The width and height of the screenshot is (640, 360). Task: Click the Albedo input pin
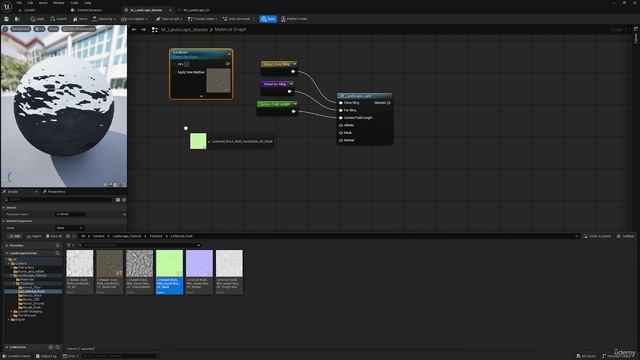(341, 125)
